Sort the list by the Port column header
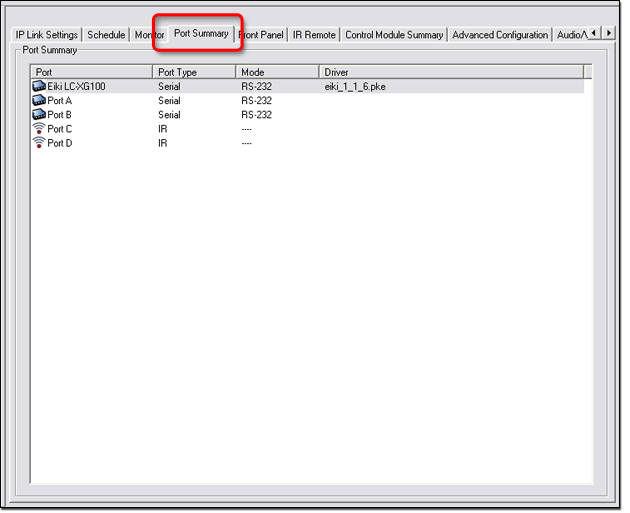Viewport: 630px width, 513px height. point(91,72)
